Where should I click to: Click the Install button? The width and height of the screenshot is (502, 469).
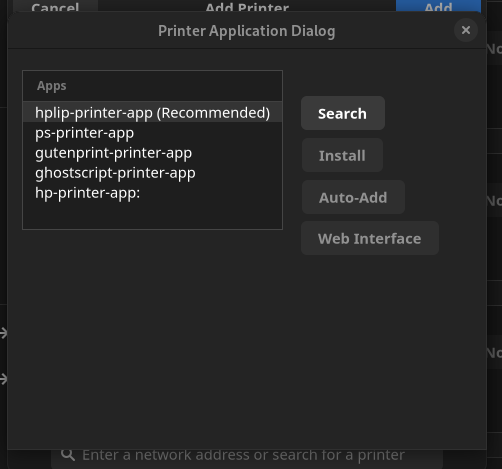point(342,155)
